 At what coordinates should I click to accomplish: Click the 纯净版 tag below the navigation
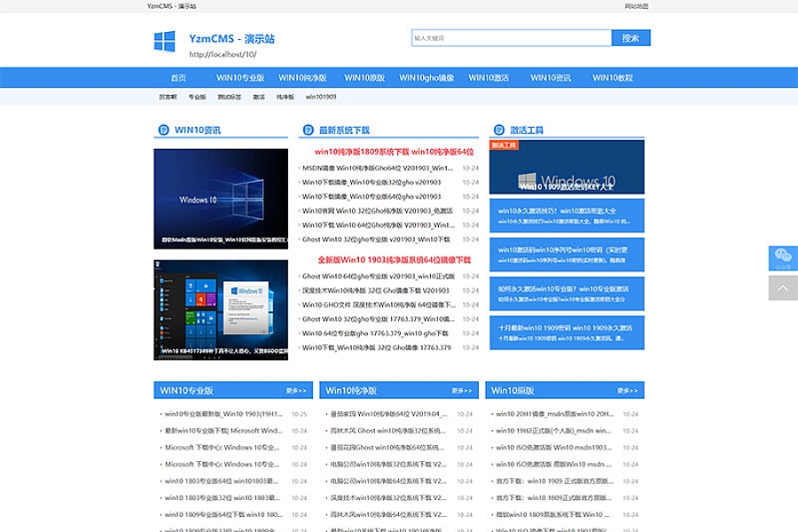[286, 97]
